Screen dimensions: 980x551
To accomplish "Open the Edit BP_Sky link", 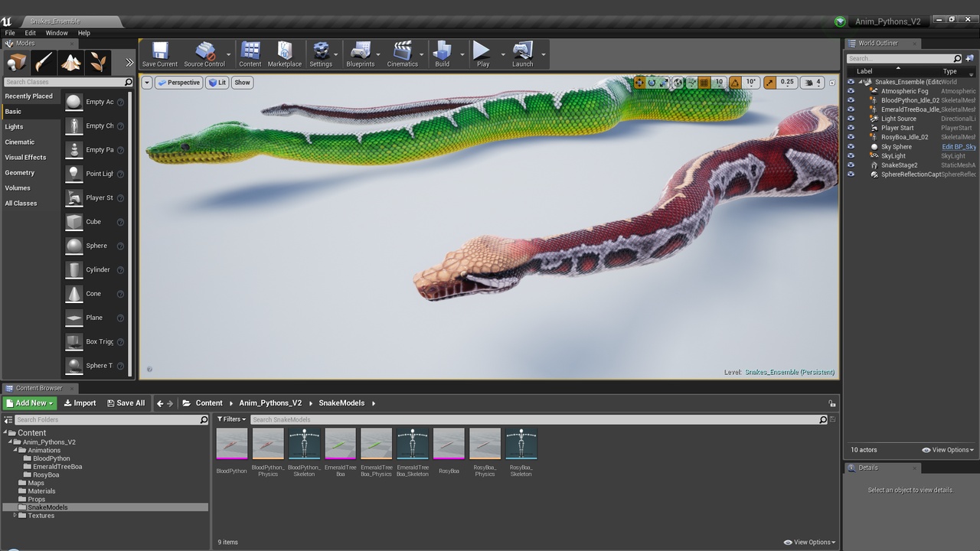I will [959, 147].
